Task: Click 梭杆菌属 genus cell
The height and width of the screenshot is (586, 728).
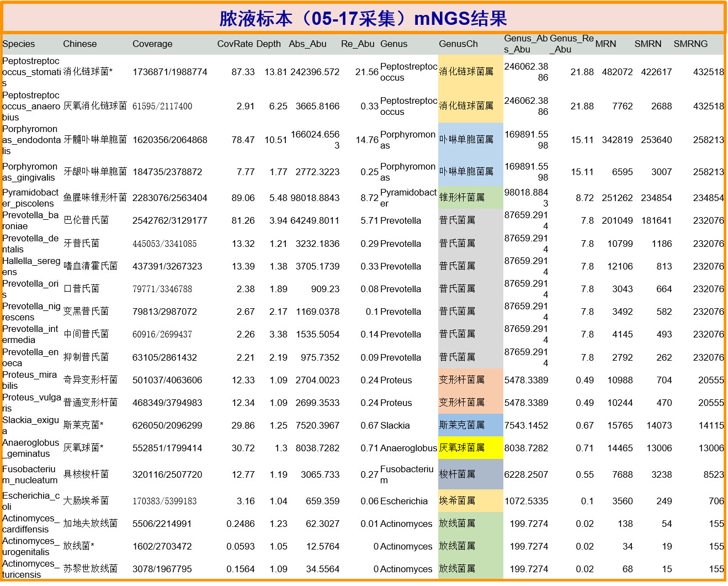Action: [471, 474]
